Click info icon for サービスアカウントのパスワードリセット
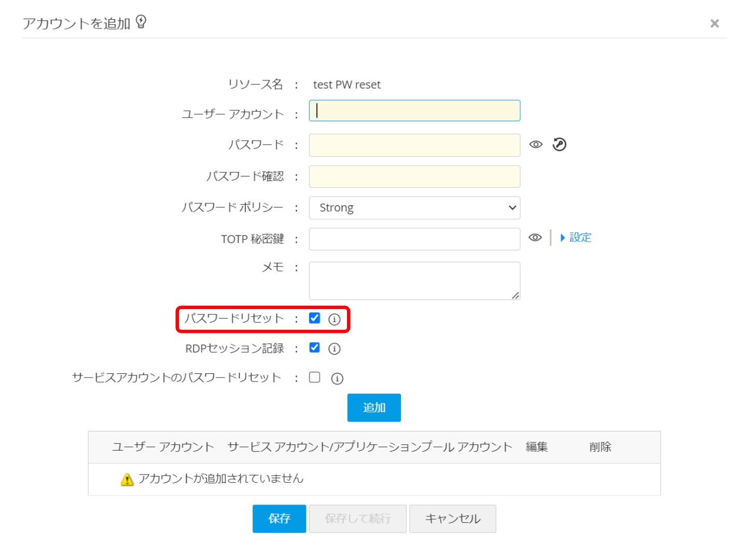 pos(337,379)
